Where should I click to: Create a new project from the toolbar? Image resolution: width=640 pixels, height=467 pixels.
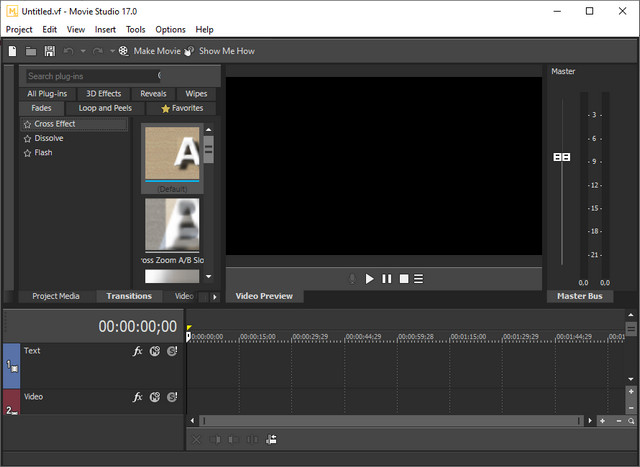pyautogui.click(x=12, y=51)
